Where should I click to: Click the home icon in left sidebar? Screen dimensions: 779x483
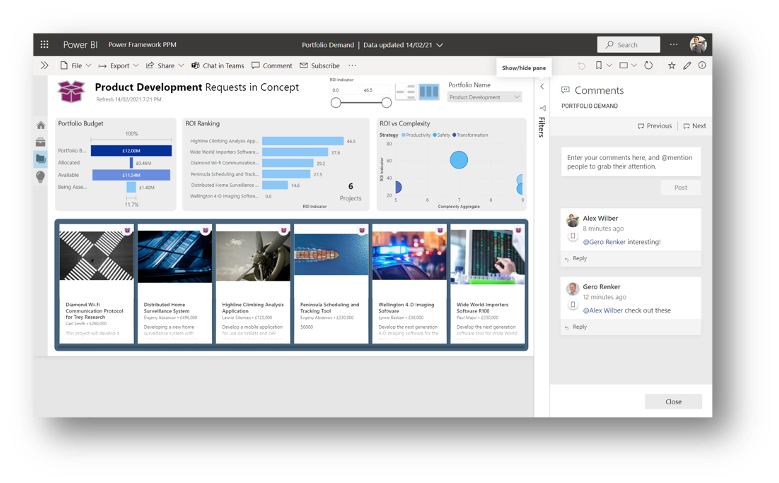click(41, 125)
